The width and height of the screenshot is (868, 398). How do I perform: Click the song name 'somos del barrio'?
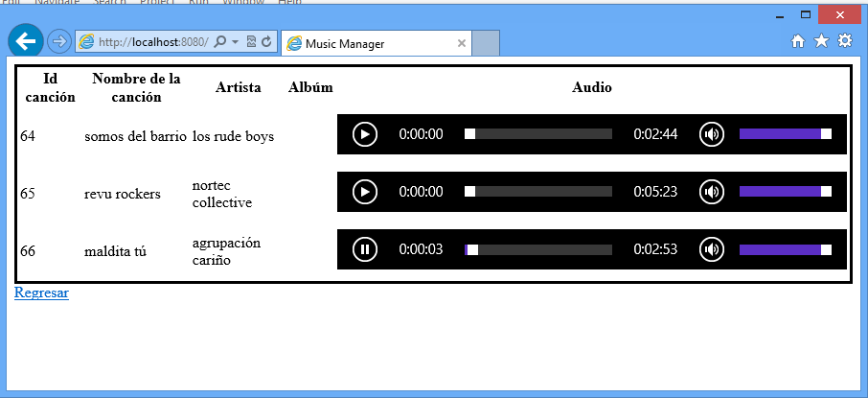(135, 136)
